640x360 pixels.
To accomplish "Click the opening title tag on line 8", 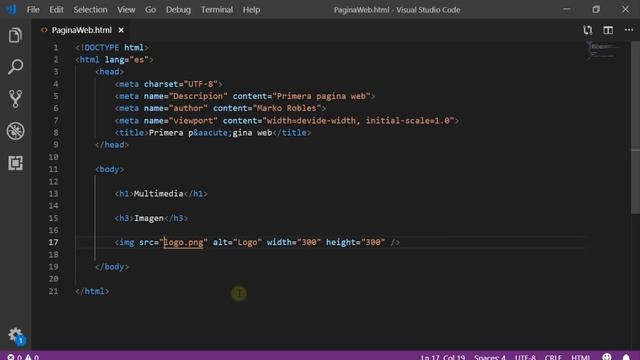I will point(131,133).
